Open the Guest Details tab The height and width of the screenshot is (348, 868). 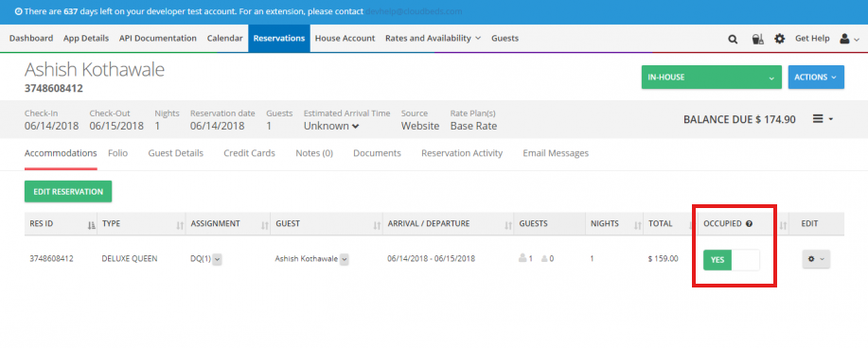[x=175, y=153]
